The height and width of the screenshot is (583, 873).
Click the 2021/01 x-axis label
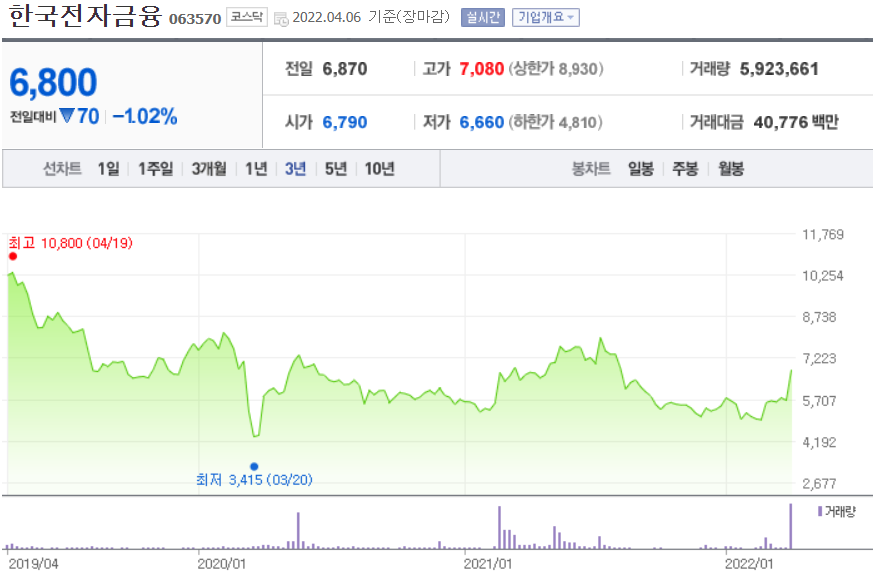488,564
